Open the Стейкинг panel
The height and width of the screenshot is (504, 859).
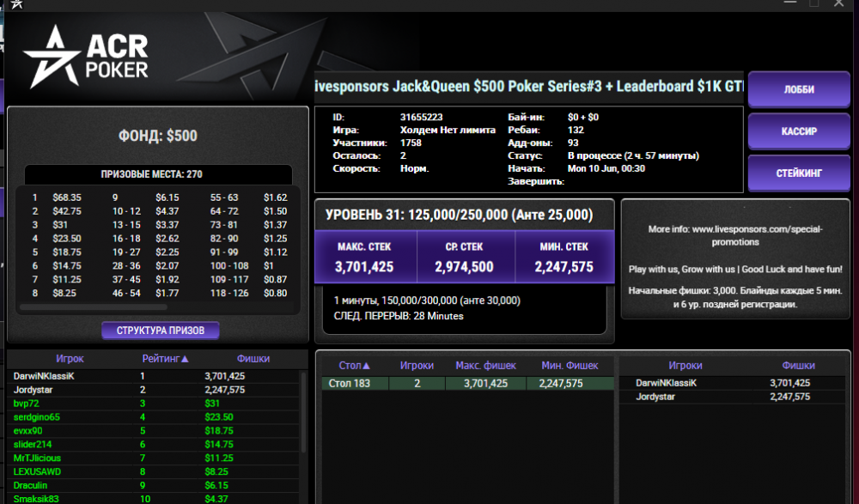tap(798, 173)
